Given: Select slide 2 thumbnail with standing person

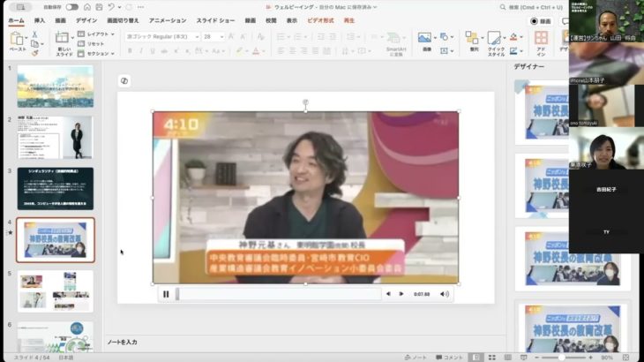Looking at the screenshot, I should (x=56, y=137).
